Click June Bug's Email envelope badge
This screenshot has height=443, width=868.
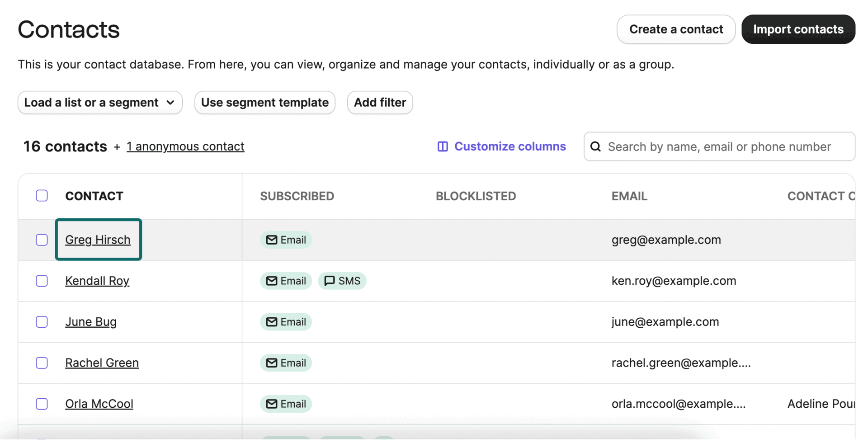coord(286,322)
